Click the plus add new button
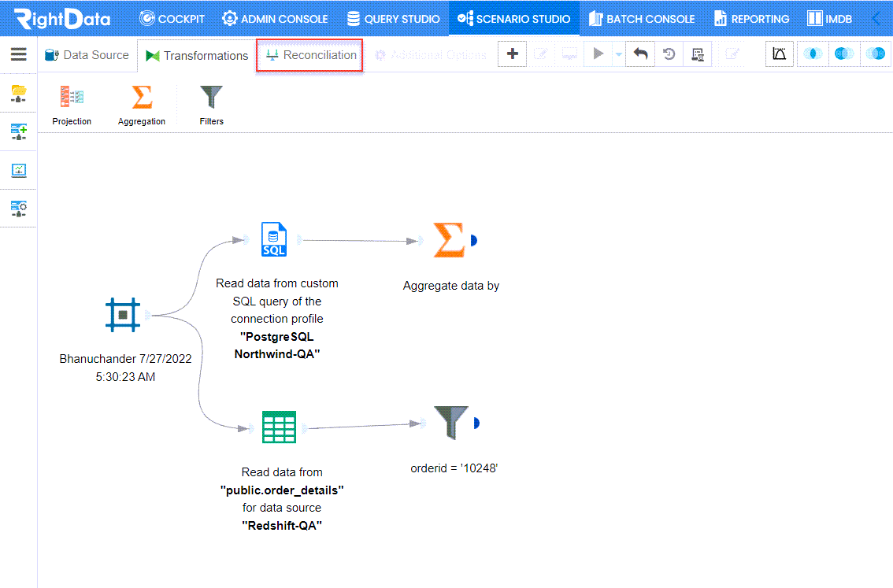 512,54
